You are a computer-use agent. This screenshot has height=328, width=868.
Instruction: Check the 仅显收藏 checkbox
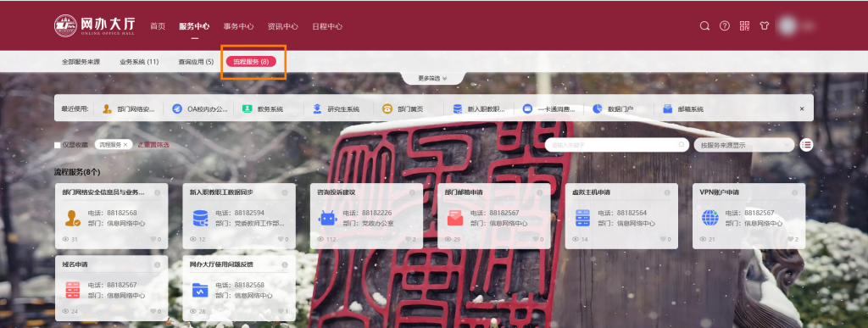[x=57, y=145]
